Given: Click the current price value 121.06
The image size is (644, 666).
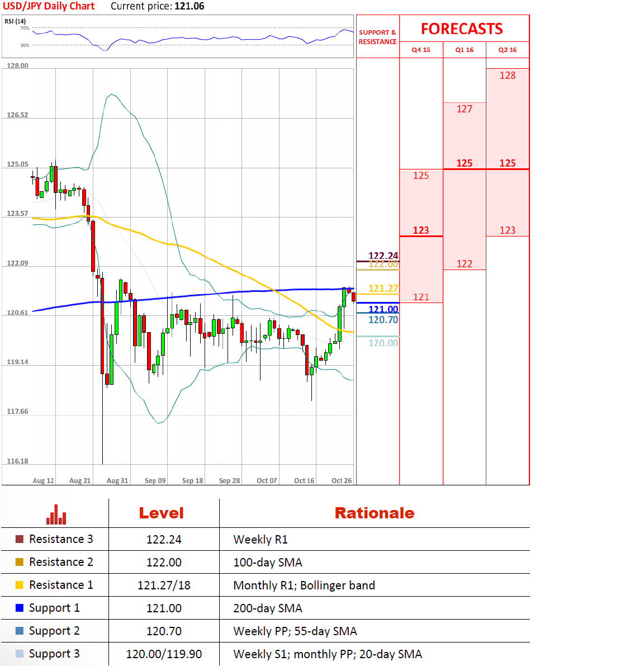Looking at the screenshot, I should 190,6.
